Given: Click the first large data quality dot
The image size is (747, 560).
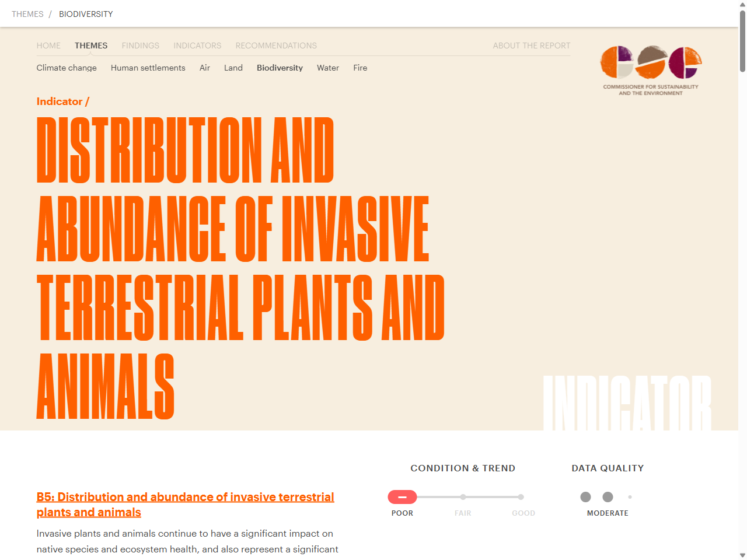Looking at the screenshot, I should pyautogui.click(x=585, y=497).
